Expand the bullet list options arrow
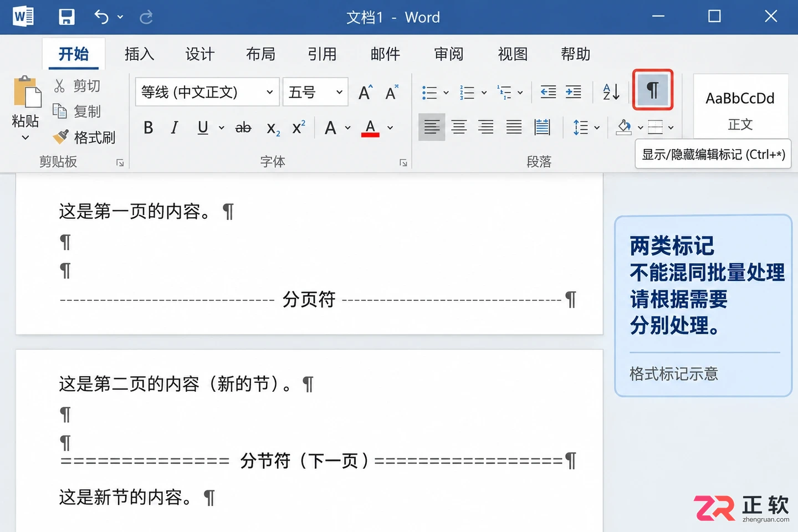The image size is (798, 532). pos(446,93)
